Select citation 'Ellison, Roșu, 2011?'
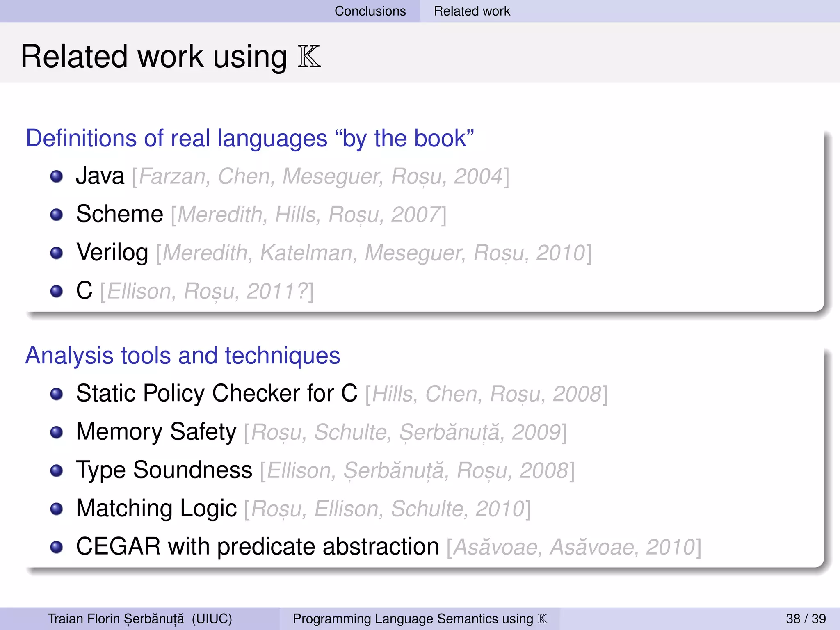The height and width of the screenshot is (630, 840). (207, 291)
